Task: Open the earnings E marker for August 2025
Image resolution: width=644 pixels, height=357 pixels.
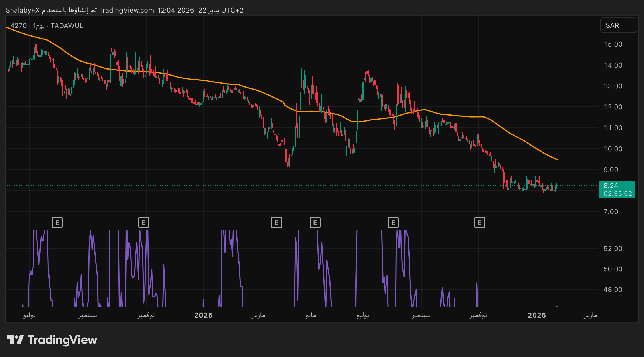Action: click(393, 223)
